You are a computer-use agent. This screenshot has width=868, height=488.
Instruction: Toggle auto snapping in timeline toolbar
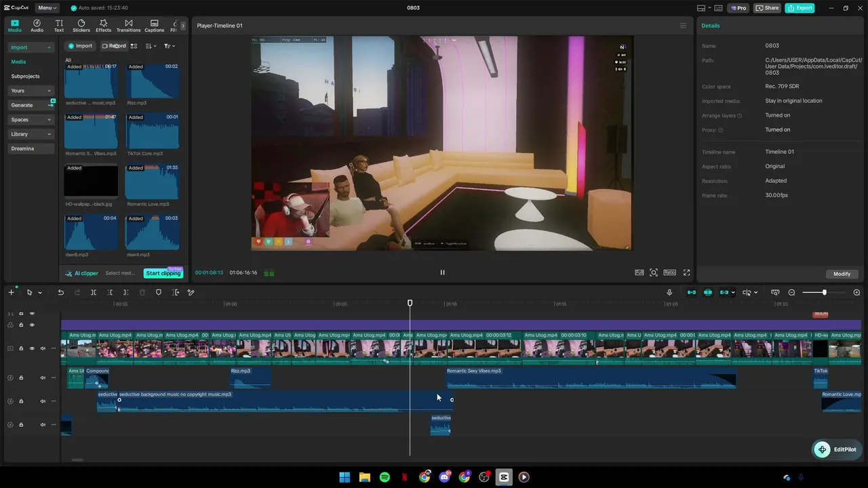[x=708, y=292]
